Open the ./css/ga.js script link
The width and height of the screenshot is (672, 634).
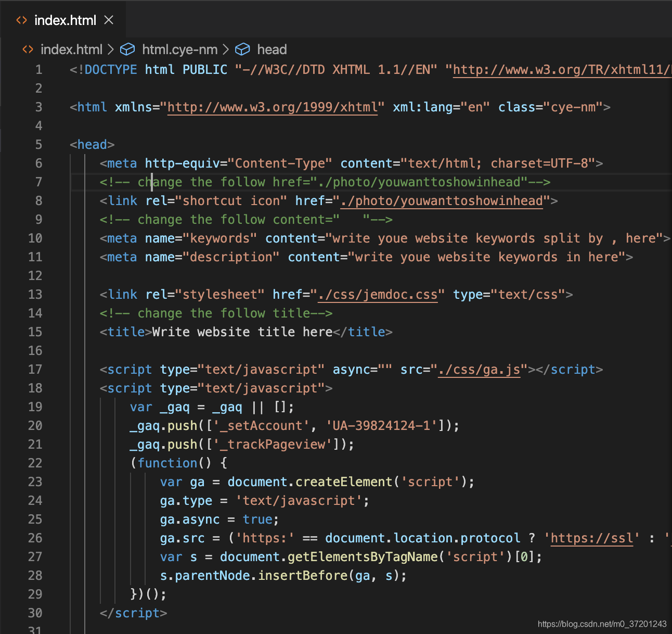point(479,370)
